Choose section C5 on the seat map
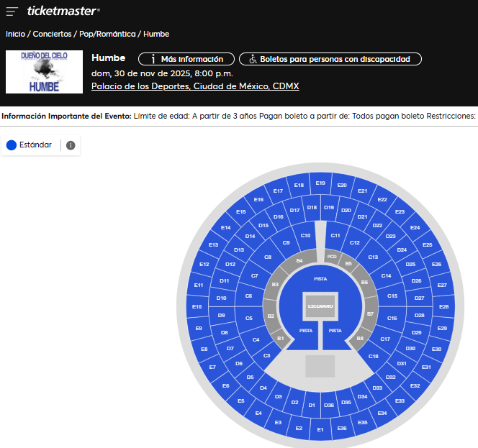478x448 pixels. pos(249,318)
